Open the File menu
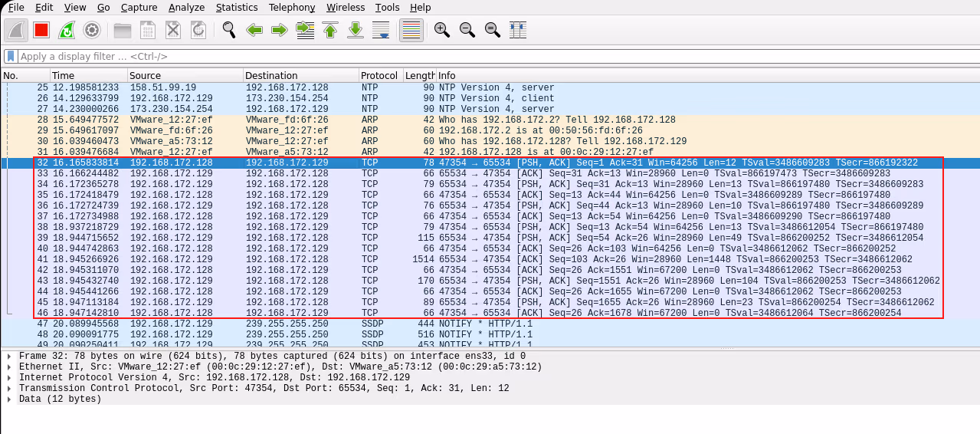The width and height of the screenshot is (980, 434). coord(16,8)
